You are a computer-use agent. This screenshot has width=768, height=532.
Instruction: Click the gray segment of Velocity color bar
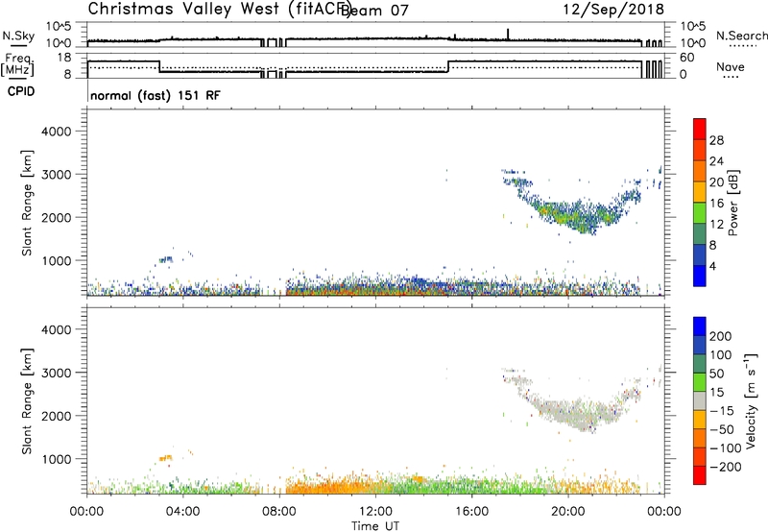pos(700,401)
